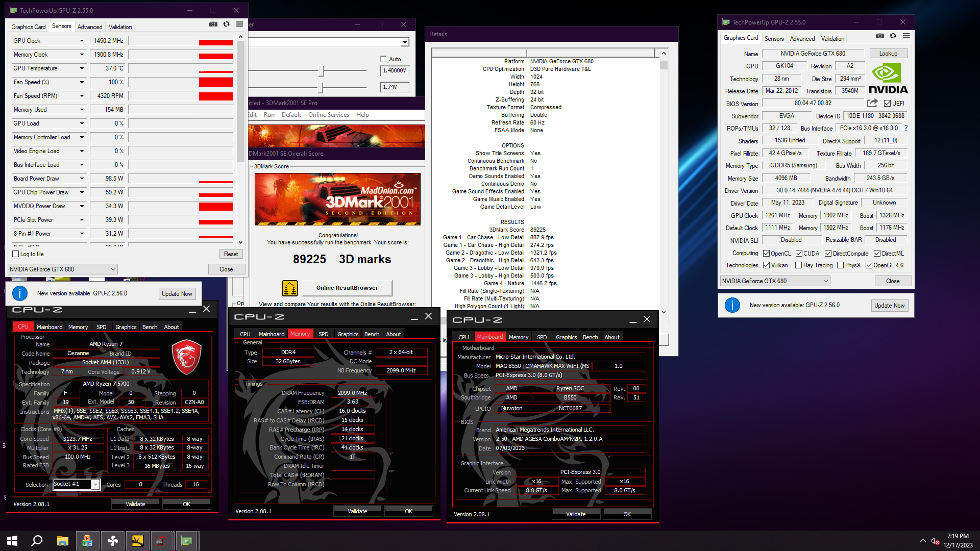The image size is (980, 551).
Task: Open GPU Temperature sensor dropdown
Action: pyautogui.click(x=82, y=68)
